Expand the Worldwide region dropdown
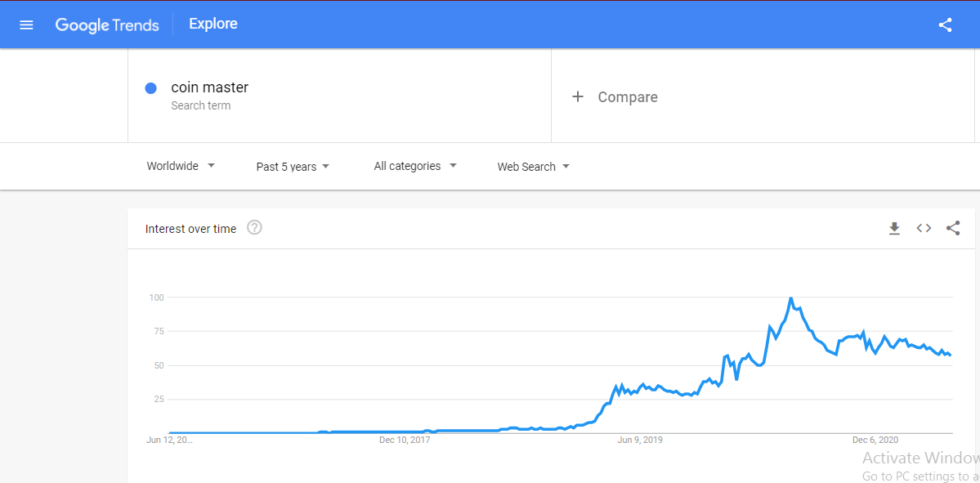The image size is (980, 483). click(181, 166)
